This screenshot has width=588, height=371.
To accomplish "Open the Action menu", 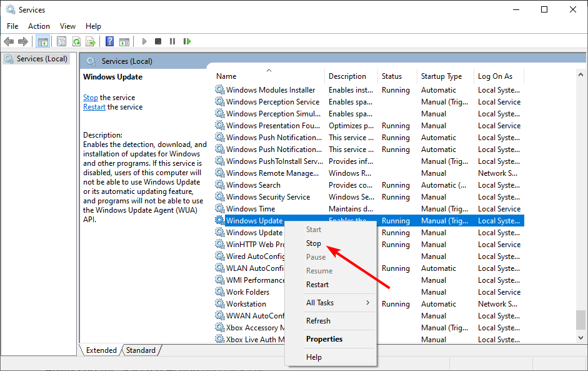I will 39,26.
